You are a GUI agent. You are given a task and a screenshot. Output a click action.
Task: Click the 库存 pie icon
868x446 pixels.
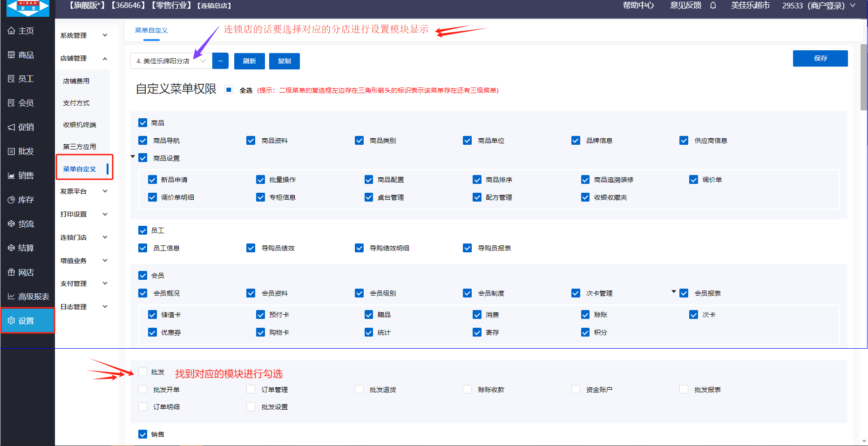pyautogui.click(x=11, y=200)
